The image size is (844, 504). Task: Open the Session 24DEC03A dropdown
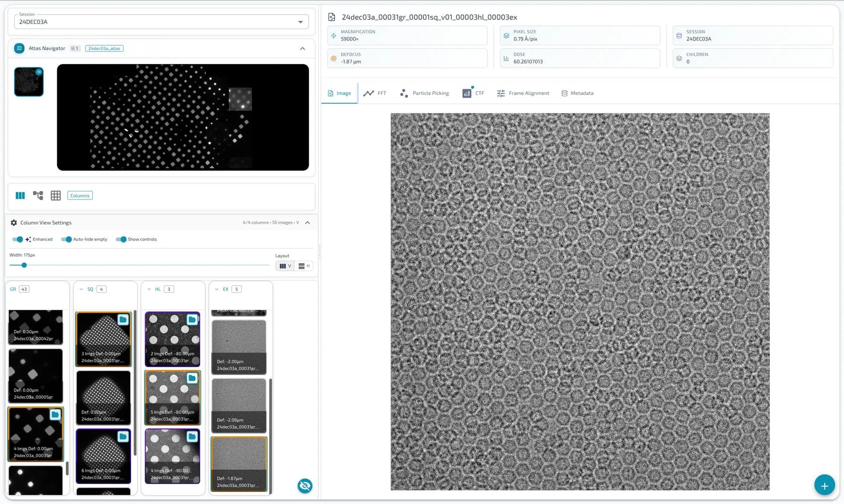tap(161, 22)
